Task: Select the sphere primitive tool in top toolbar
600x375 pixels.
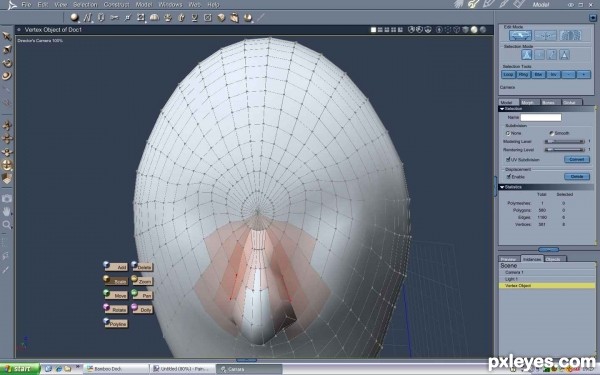Action: point(75,18)
